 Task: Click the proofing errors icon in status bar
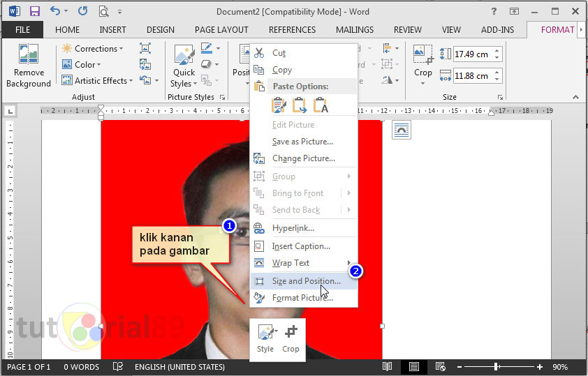[x=118, y=367]
